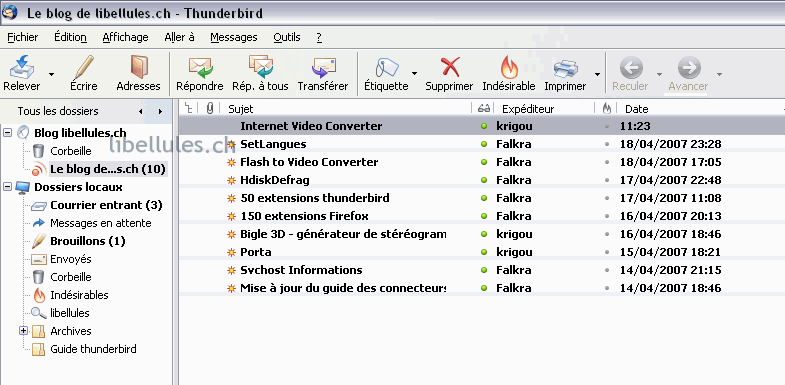Viewport: 785px width, 385px height.
Task: Click Rép. à tous reply-all icon
Action: point(260,68)
